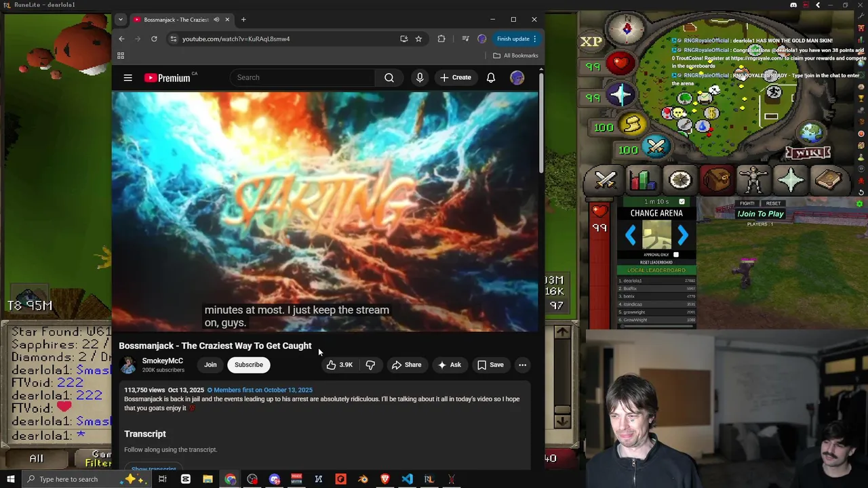The width and height of the screenshot is (868, 488).
Task: Click the YouTube Premium logo
Action: tap(167, 78)
